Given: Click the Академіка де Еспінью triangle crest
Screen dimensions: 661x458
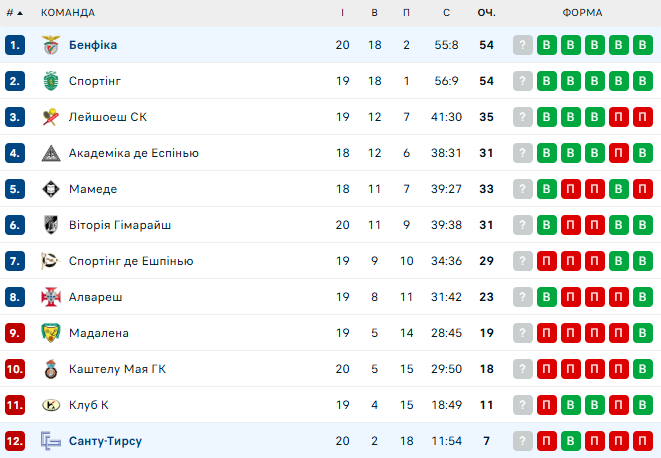Looking at the screenshot, I should 51,153.
